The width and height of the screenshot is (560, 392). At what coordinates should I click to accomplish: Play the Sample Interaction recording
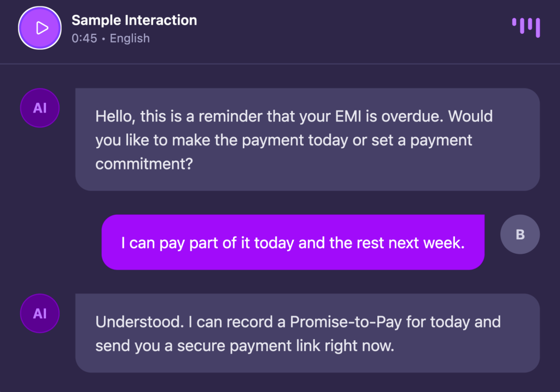pyautogui.click(x=40, y=28)
